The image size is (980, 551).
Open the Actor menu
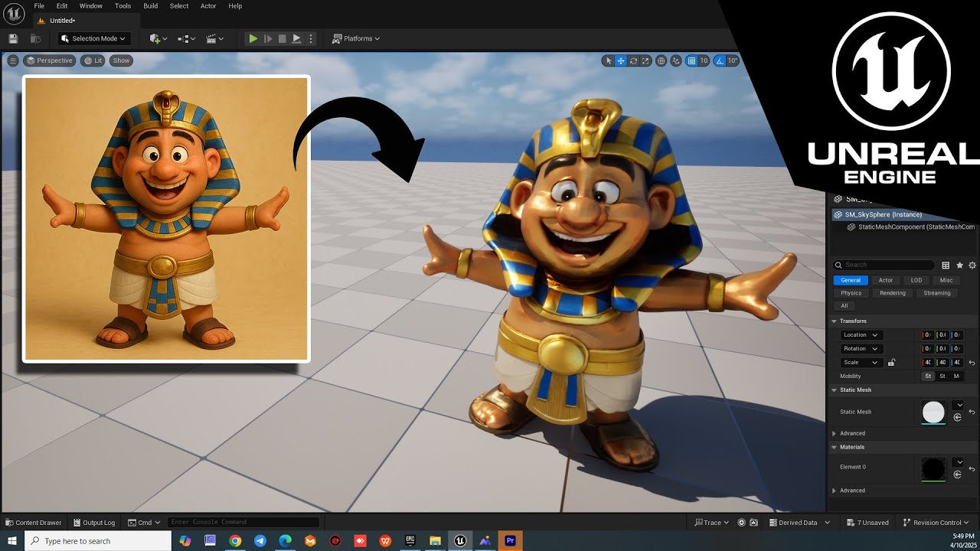tap(208, 5)
